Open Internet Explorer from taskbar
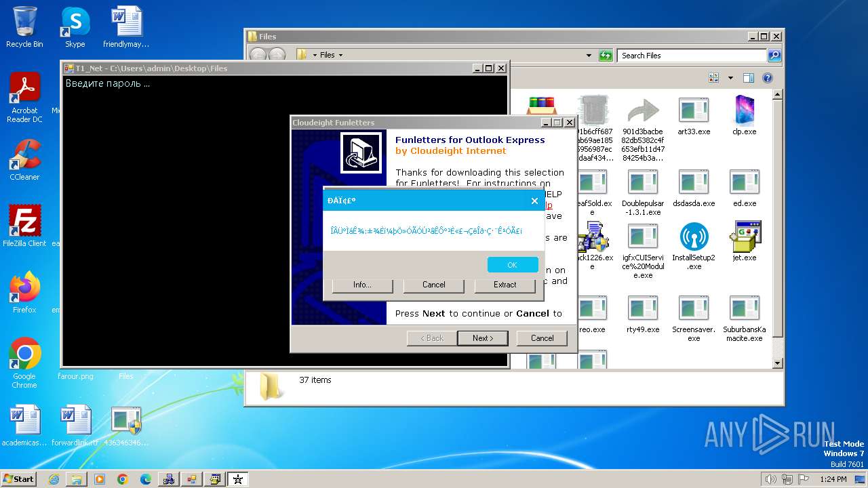 click(54, 479)
